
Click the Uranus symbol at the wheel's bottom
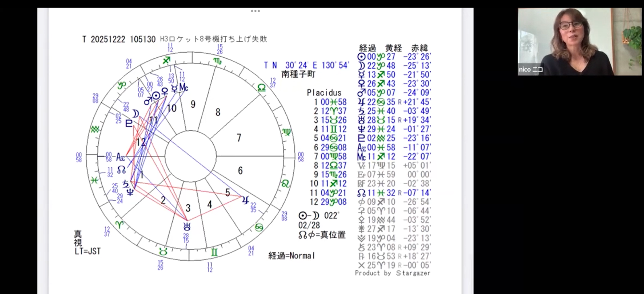[x=186, y=226]
